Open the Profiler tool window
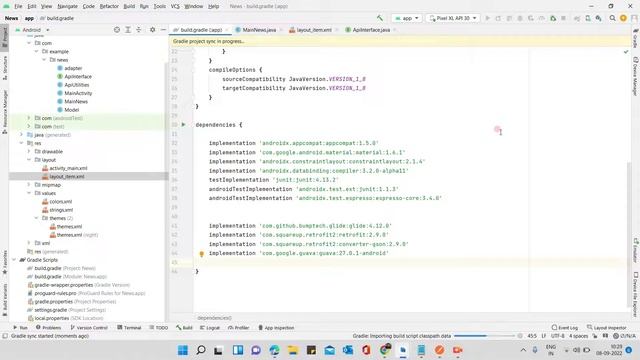Screen dimensions: 640x360 (x=238, y=328)
